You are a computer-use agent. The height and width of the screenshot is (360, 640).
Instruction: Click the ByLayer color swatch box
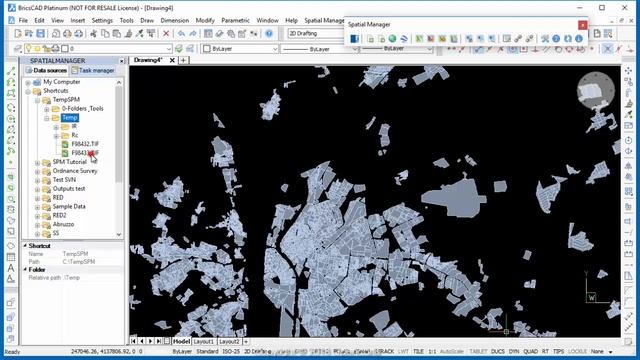pyautogui.click(x=207, y=49)
